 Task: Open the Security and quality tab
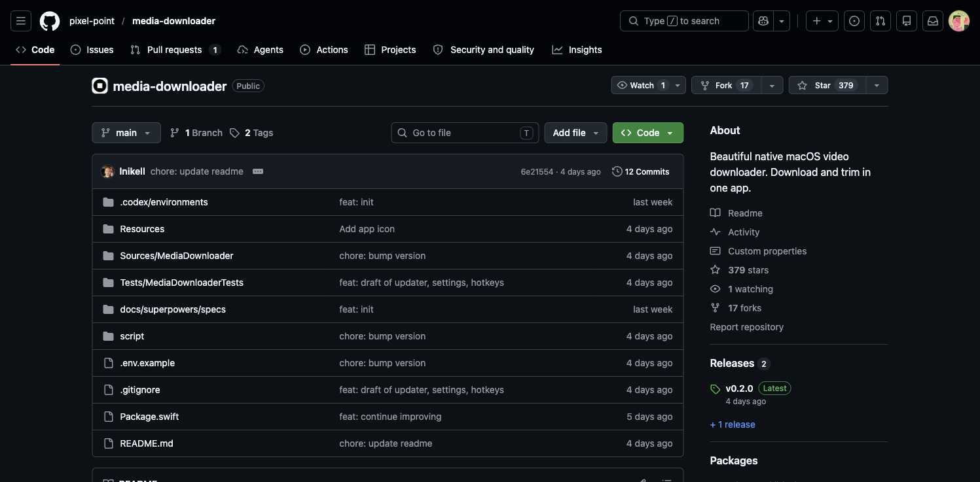[484, 50]
